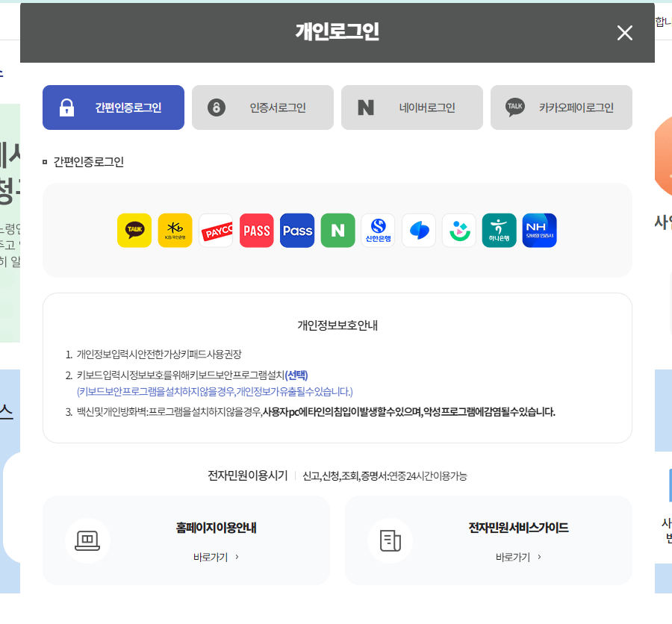Choose the Toss blue logo authentication icon
672x624 pixels.
click(x=419, y=230)
